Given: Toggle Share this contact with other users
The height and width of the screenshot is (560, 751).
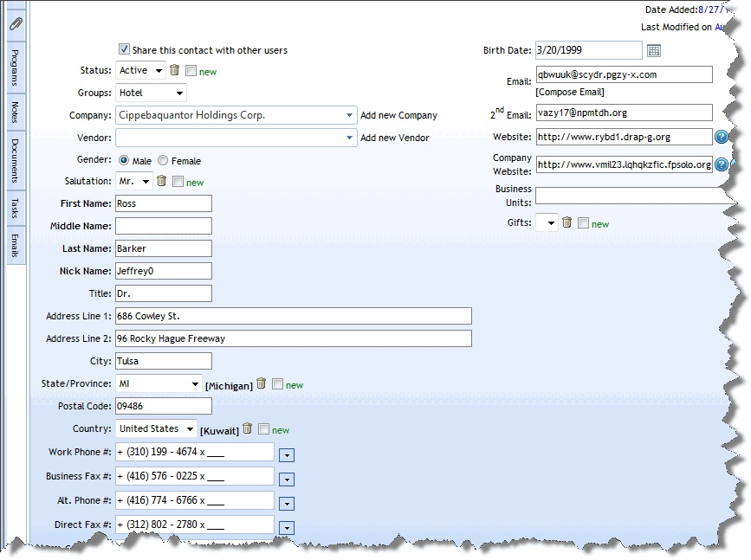Looking at the screenshot, I should [124, 49].
